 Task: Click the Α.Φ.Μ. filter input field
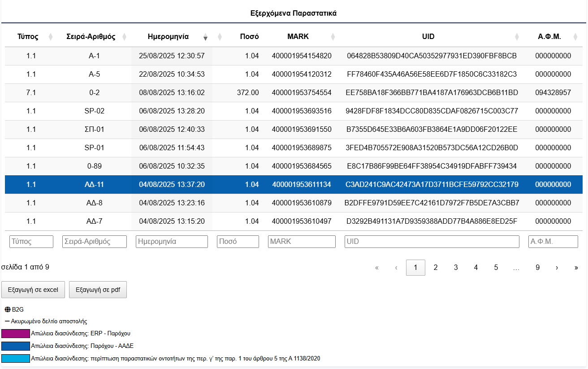[x=553, y=242]
